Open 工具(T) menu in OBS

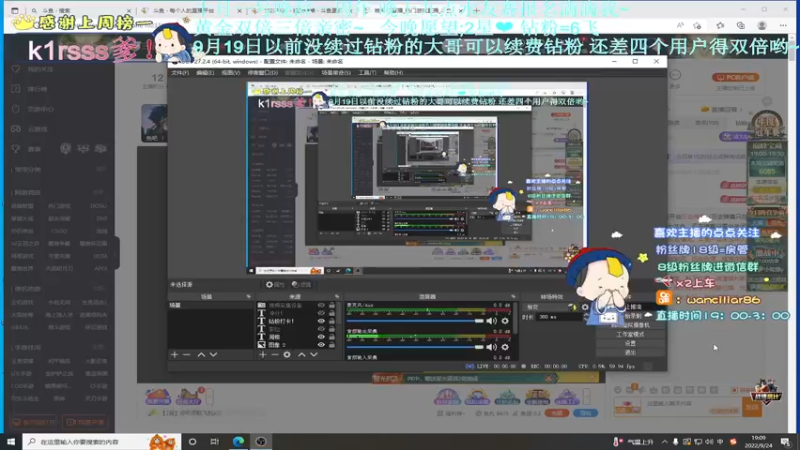point(367,72)
